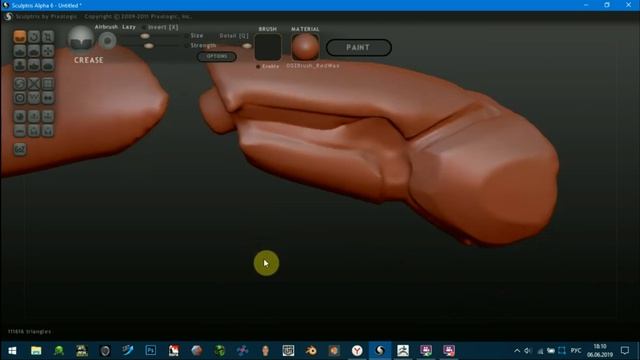The image size is (640, 360).
Task: Open the Windows Start menu
Action: [12, 351]
